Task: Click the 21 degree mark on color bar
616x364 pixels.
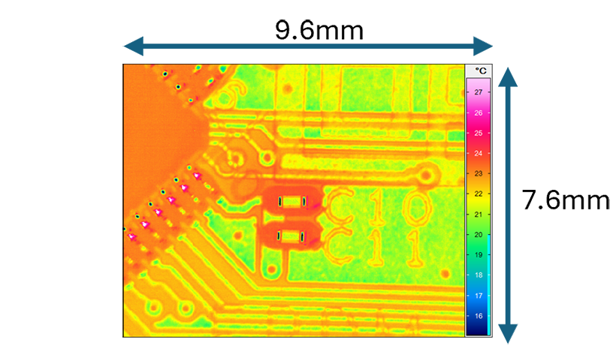Action: tap(478, 214)
